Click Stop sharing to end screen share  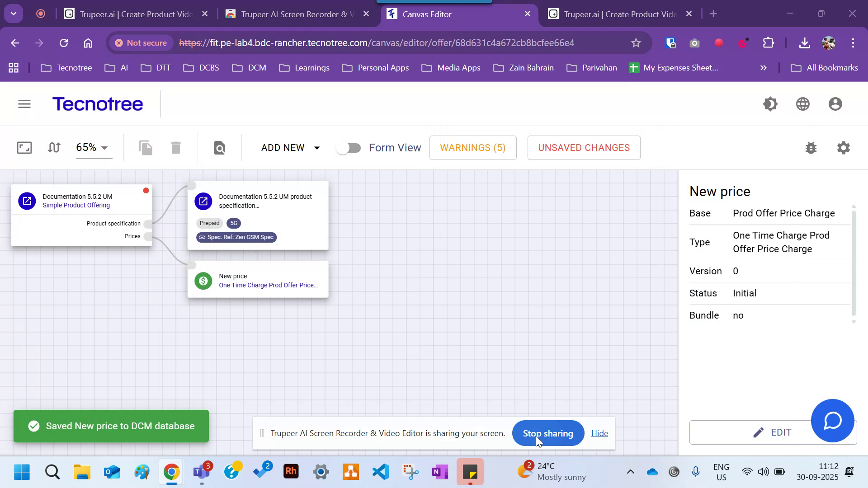point(548,433)
